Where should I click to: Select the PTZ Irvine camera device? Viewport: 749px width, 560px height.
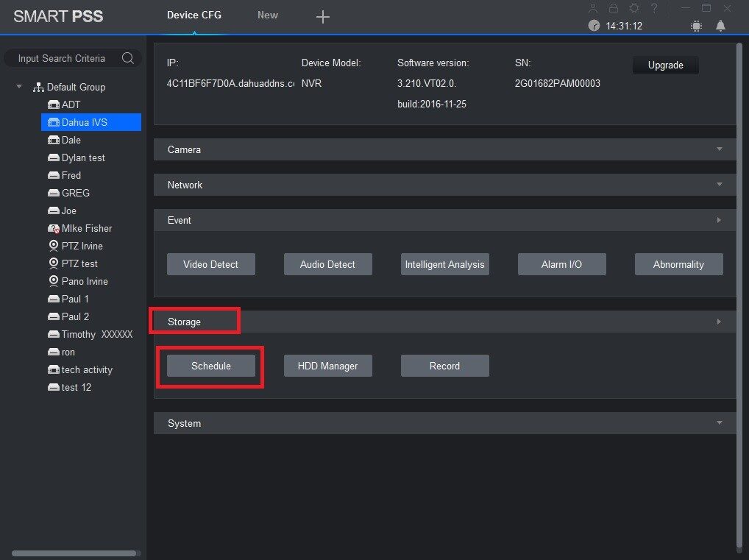pyautogui.click(x=82, y=246)
